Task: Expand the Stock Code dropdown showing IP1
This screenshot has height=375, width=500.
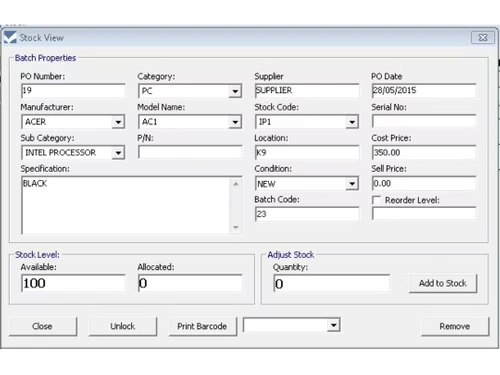Action: [x=352, y=122]
